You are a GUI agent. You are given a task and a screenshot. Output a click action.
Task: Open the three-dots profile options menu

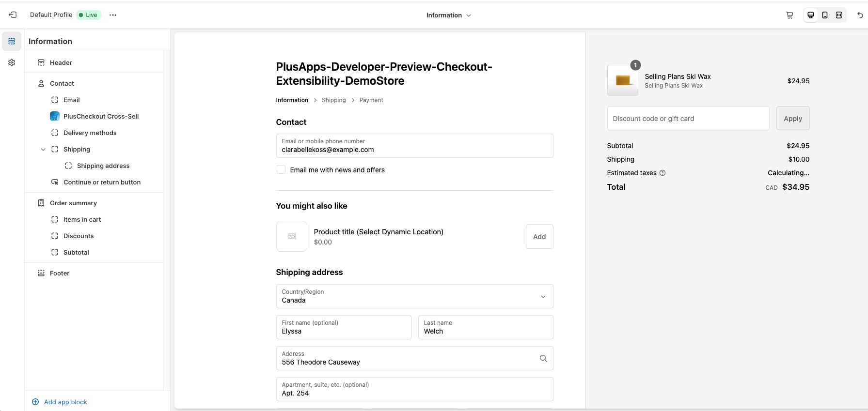[113, 15]
